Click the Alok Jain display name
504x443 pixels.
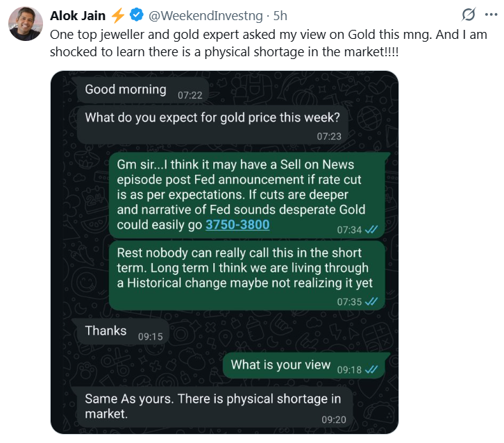pos(78,15)
